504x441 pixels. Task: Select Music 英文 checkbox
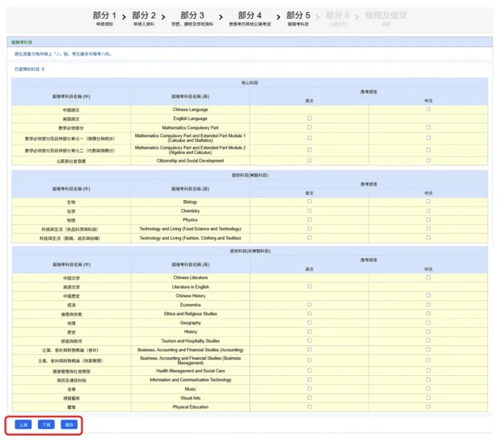[309, 389]
